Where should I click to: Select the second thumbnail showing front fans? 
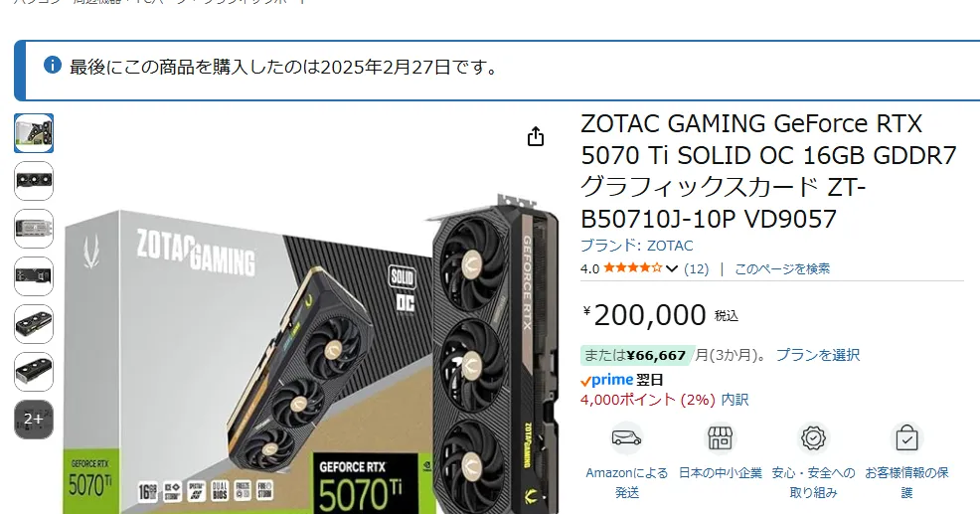pos(34,181)
